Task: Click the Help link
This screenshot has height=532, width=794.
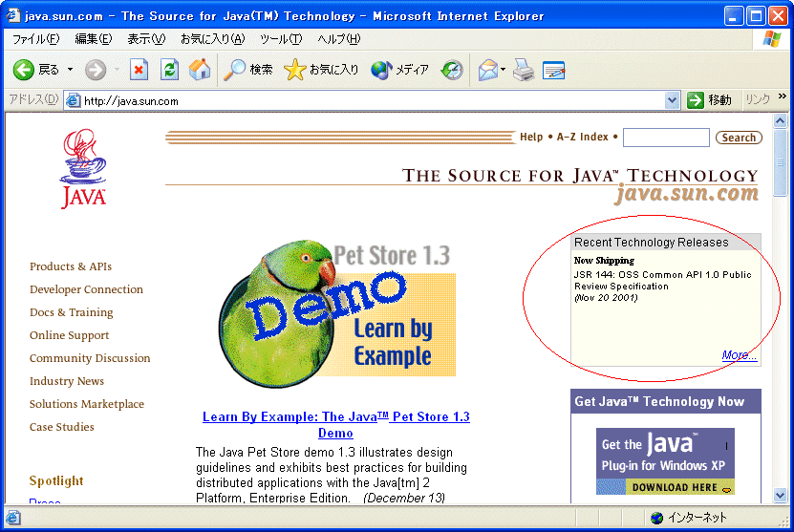Action: click(x=531, y=137)
